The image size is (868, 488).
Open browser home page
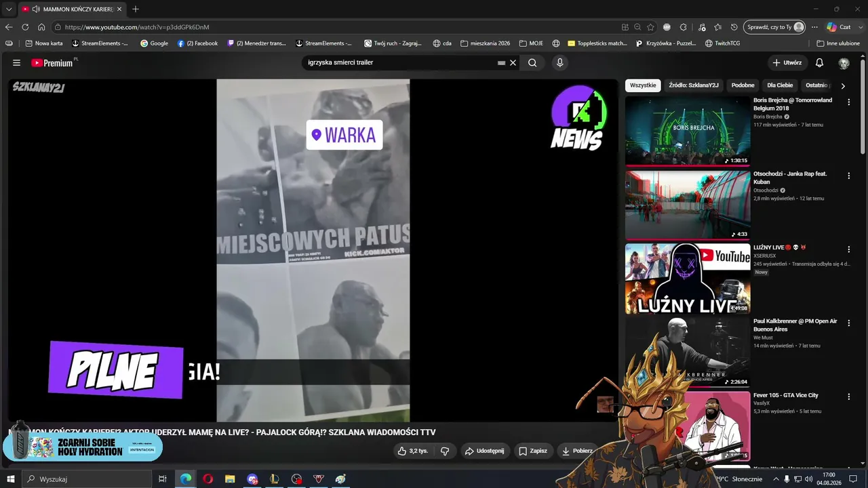(41, 27)
